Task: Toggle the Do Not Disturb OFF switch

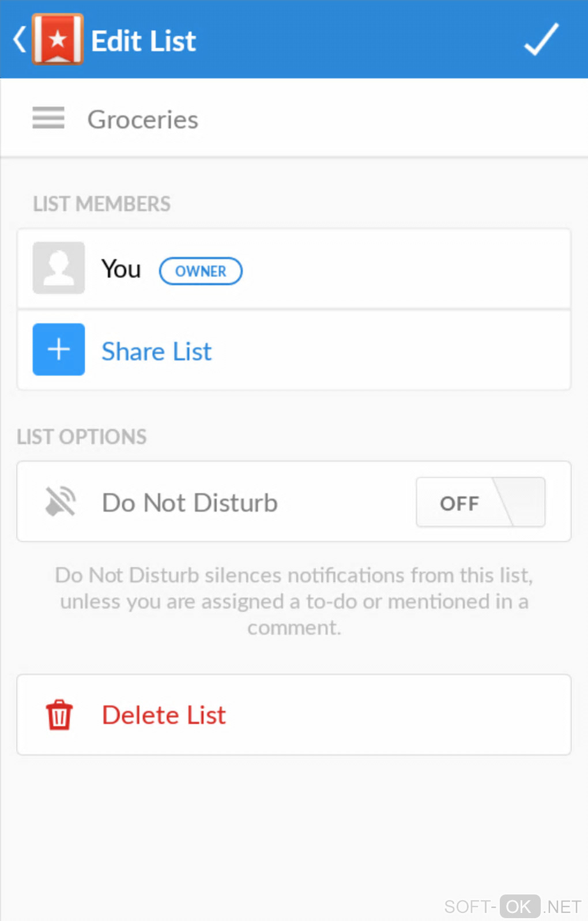Action: click(480, 502)
